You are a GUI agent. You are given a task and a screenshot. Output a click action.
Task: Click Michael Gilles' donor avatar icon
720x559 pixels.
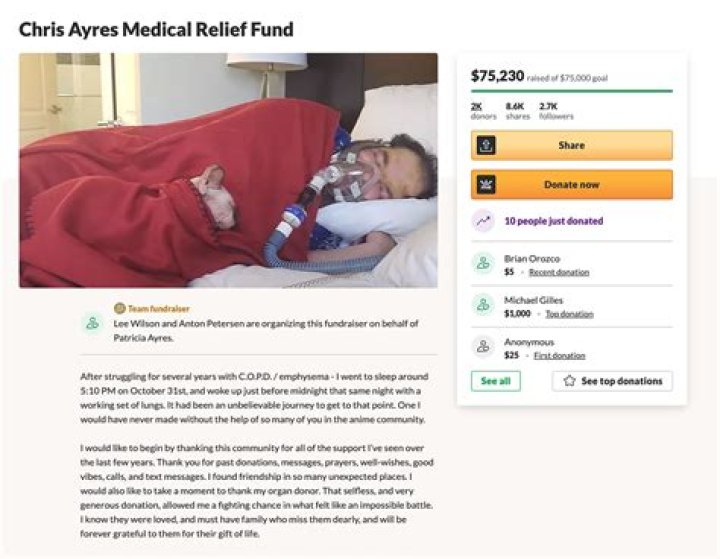coord(484,305)
